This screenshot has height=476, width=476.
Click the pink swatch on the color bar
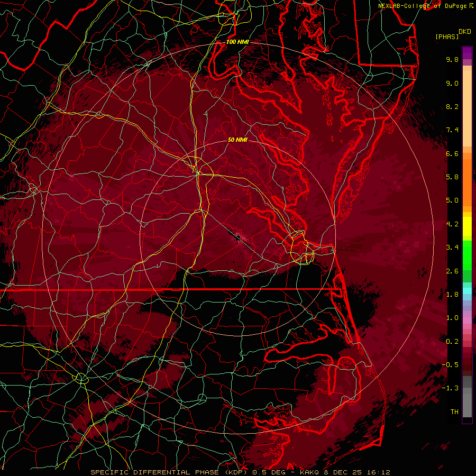point(467,321)
